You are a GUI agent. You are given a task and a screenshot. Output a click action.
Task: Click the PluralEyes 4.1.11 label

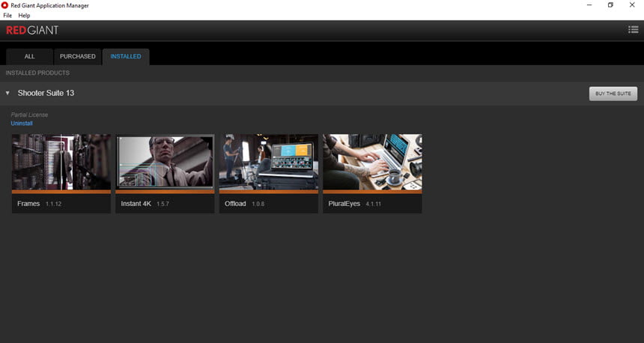pos(354,204)
